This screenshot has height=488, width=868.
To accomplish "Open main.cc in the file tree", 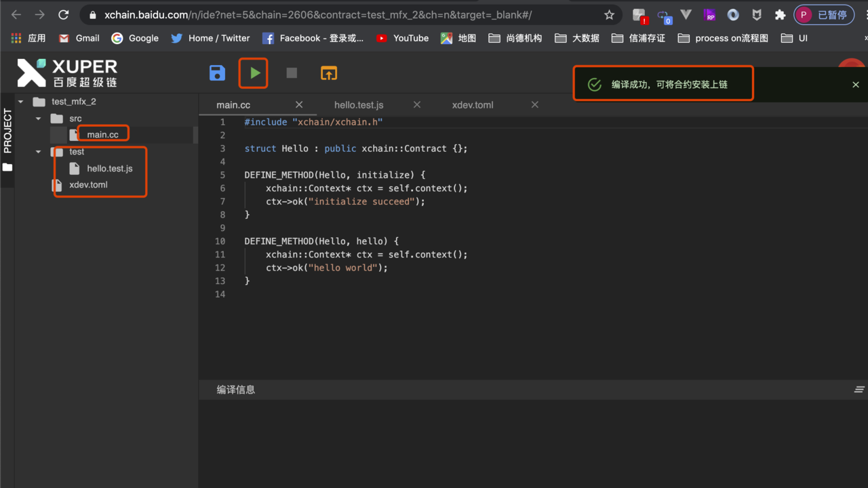I will point(102,134).
